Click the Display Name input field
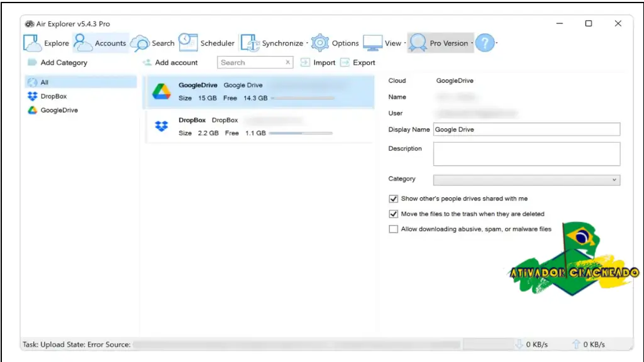This screenshot has width=644, height=362. tap(526, 129)
